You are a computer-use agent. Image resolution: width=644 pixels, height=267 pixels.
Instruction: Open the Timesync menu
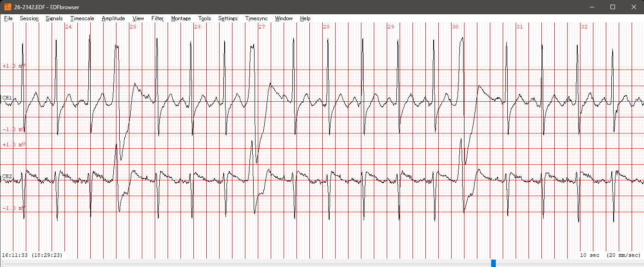256,18
